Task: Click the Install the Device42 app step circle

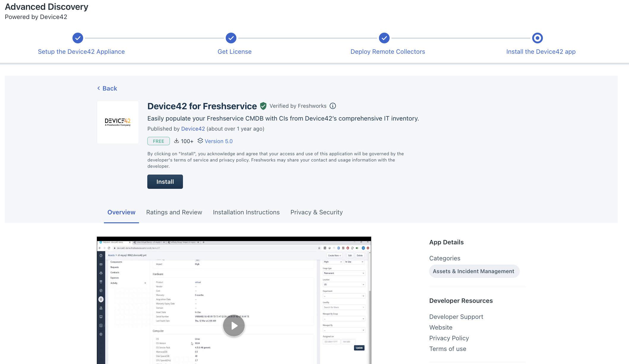Action: 538,38
